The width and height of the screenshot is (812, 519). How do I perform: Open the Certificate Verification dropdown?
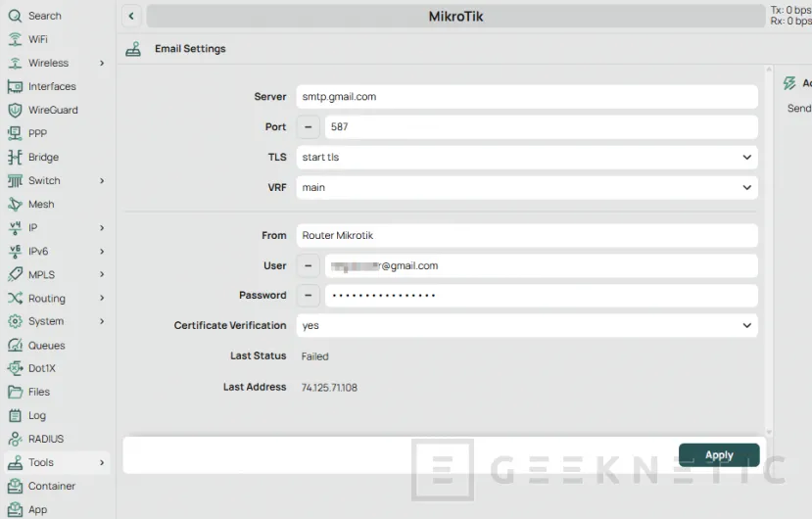pos(527,326)
